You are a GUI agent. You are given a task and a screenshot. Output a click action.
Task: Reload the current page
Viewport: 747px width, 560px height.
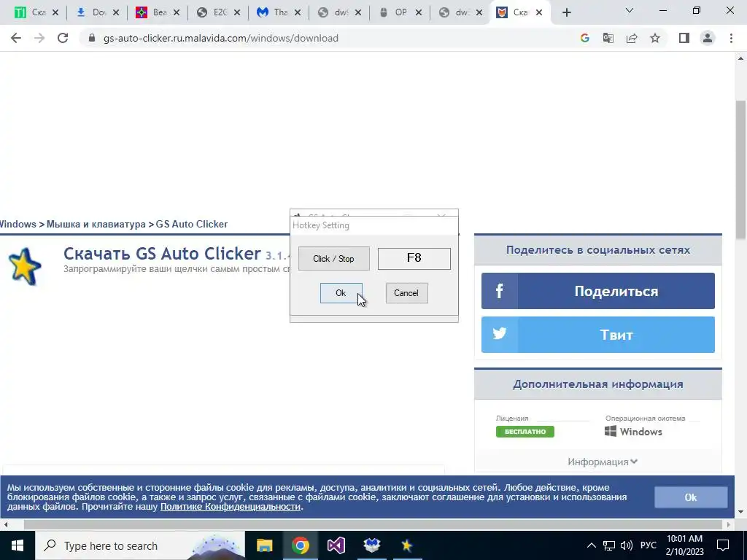(x=63, y=38)
